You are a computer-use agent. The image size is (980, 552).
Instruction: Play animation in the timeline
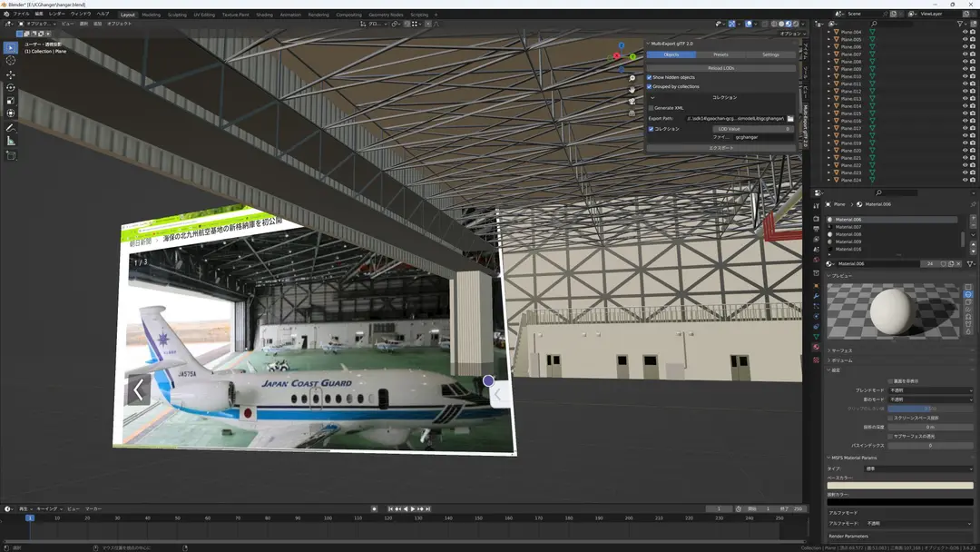413,508
